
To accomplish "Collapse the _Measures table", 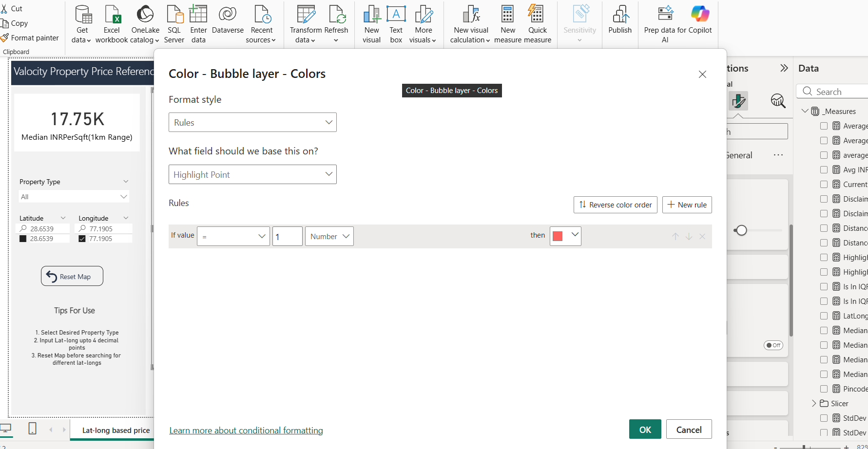I will coord(805,111).
